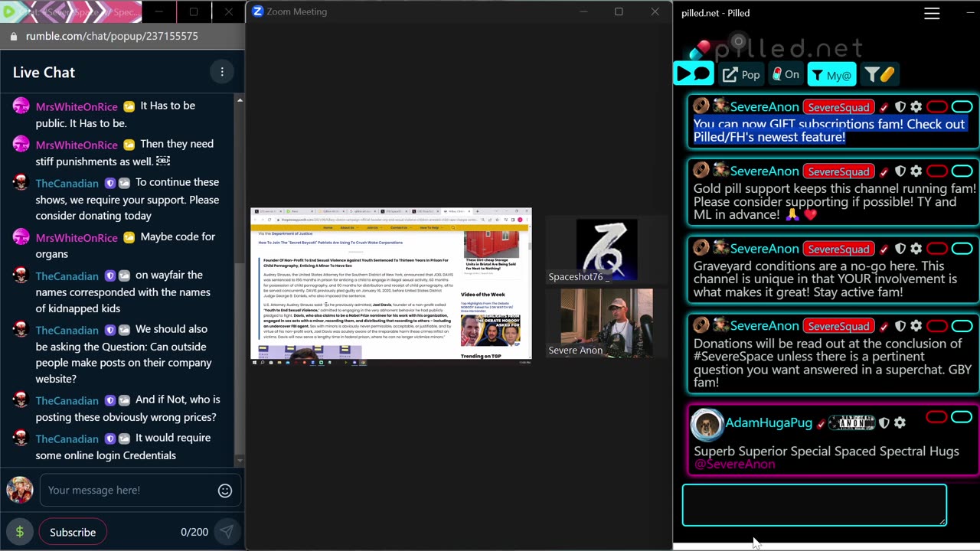This screenshot has height=551, width=980.
Task: Open the Rumble Live Chat three-dot options menu
Action: (x=222, y=72)
